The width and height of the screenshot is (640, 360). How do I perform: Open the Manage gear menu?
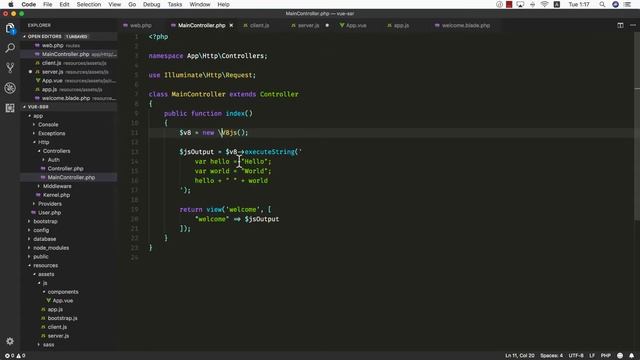tap(10, 341)
